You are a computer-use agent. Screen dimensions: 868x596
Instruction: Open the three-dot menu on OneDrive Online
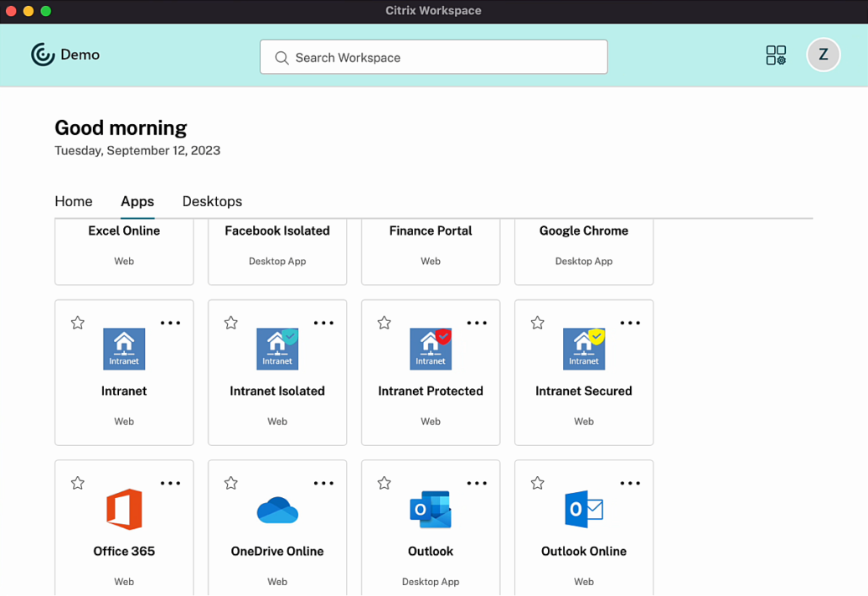click(323, 483)
